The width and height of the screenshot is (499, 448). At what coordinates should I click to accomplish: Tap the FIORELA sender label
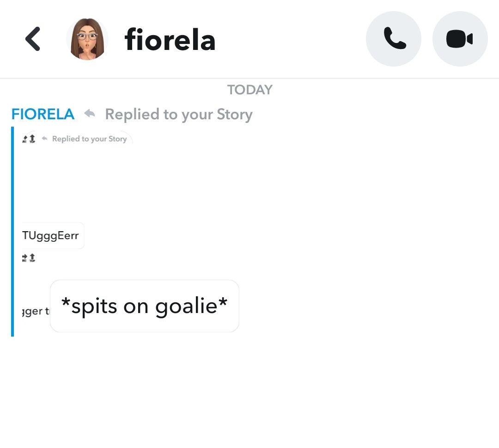click(43, 114)
